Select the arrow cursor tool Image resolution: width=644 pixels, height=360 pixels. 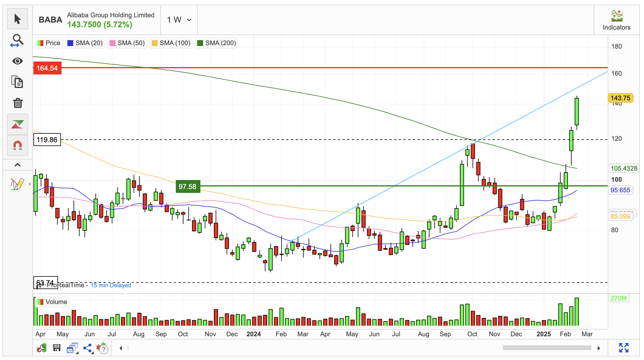click(17, 19)
